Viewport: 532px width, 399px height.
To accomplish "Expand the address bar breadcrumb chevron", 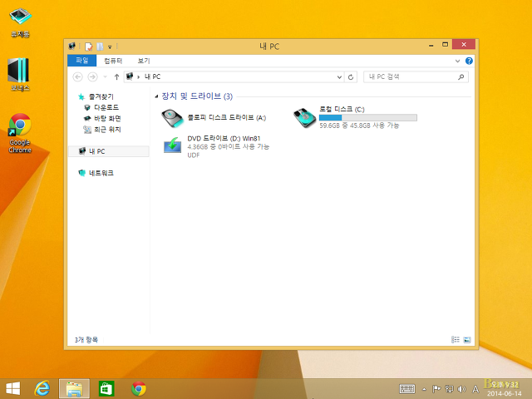I will coord(139,77).
